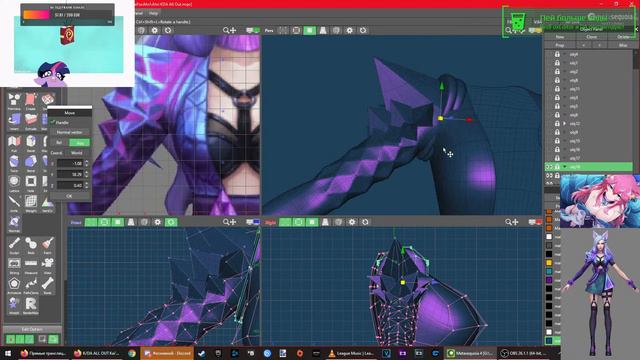Select the Blob tool
640x360 pixels.
point(31,245)
